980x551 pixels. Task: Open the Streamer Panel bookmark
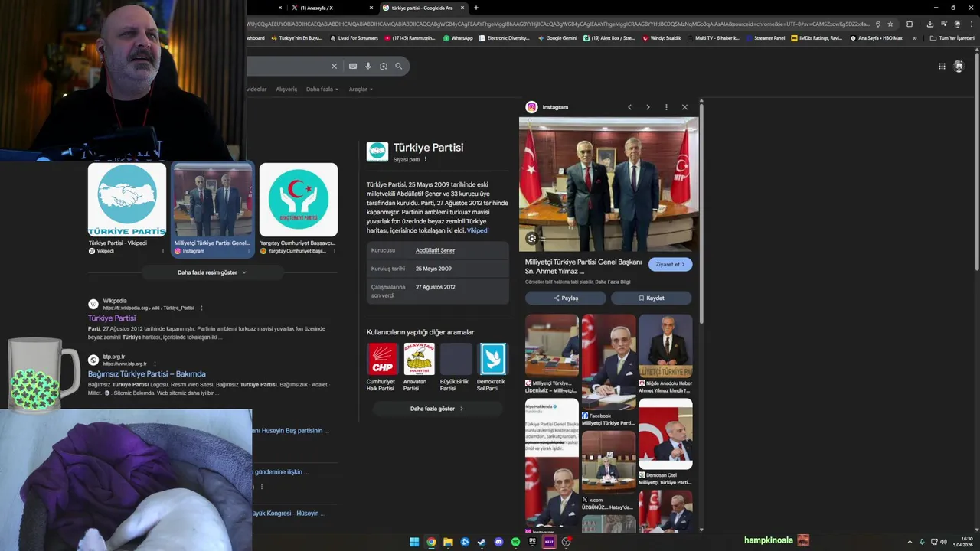pos(765,38)
